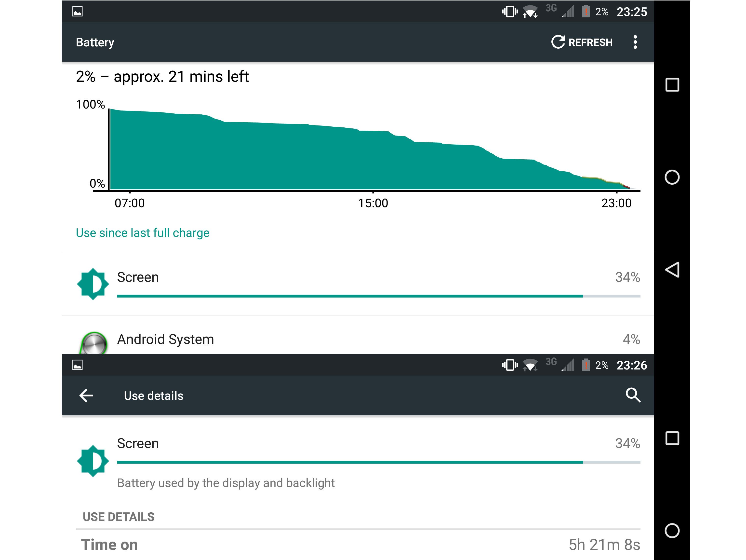Open the three-dot overflow menu
The height and width of the screenshot is (560, 746).
tap(635, 42)
